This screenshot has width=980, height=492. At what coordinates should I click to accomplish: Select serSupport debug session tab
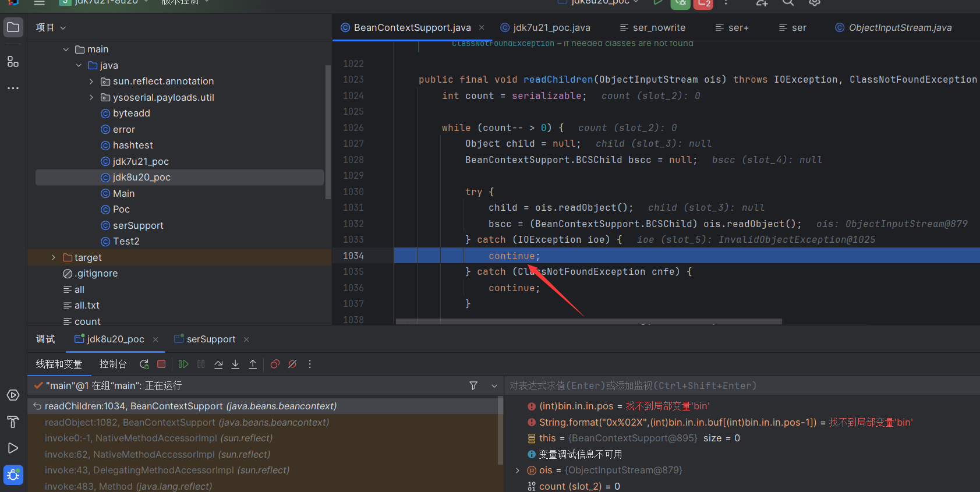(x=205, y=339)
